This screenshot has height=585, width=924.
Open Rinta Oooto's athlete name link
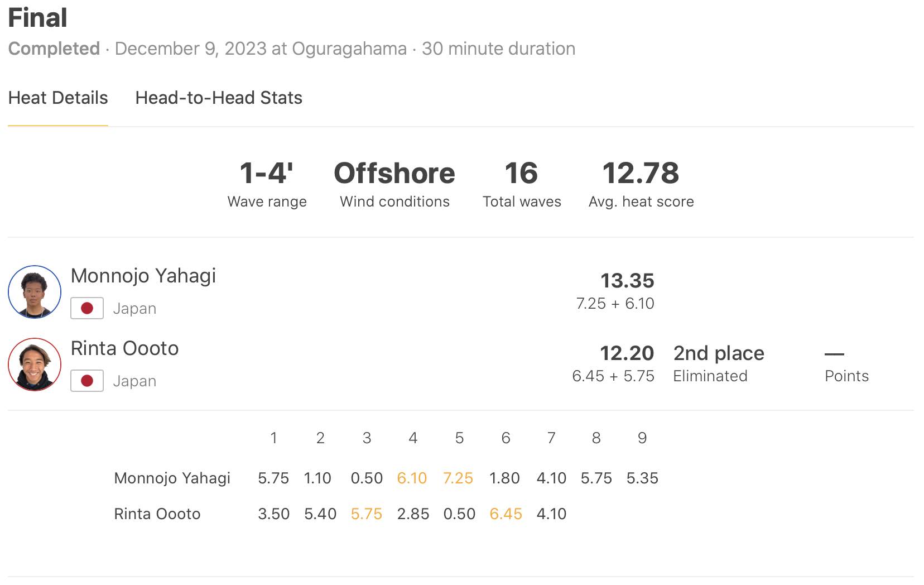click(124, 348)
